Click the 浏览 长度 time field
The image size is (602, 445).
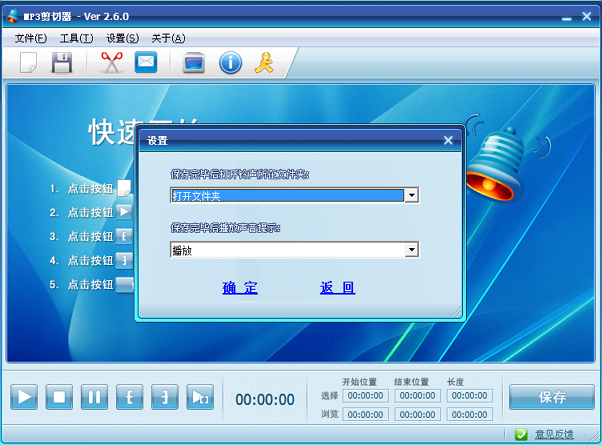click(469, 415)
